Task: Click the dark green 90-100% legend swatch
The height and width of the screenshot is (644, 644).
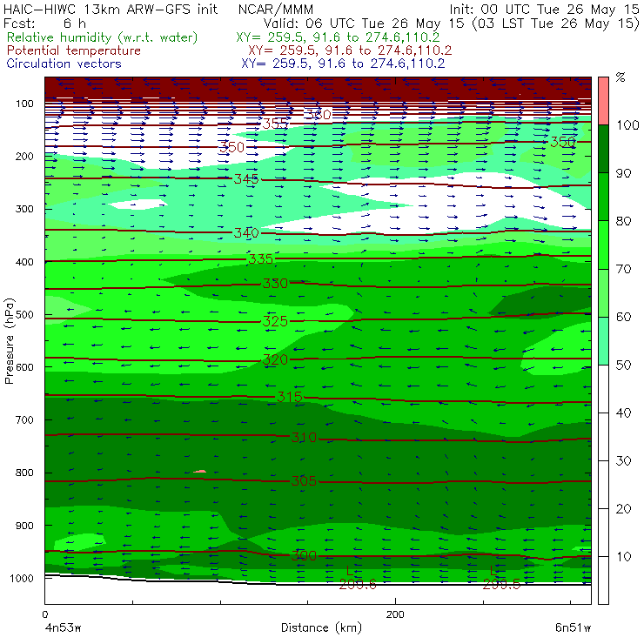Action: tap(603, 149)
